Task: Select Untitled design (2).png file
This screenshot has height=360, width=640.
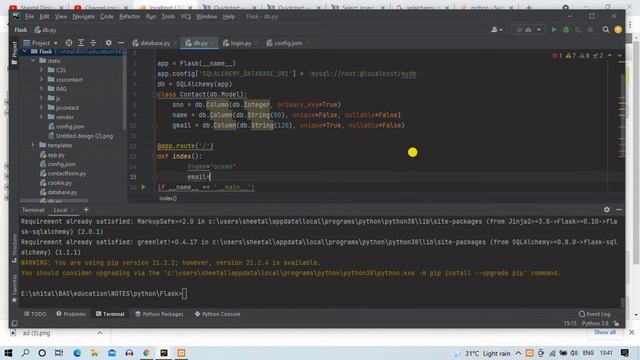Action: [84, 136]
